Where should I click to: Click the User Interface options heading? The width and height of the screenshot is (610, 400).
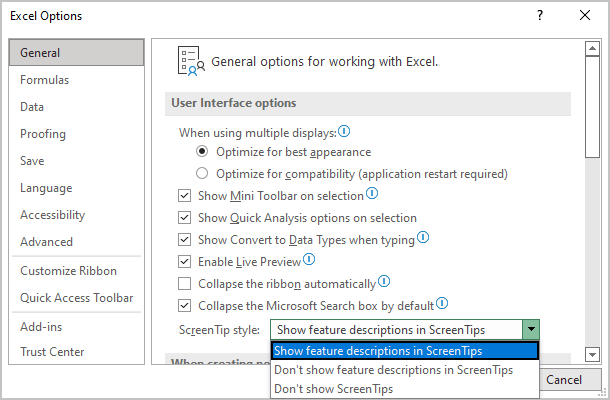[x=234, y=103]
